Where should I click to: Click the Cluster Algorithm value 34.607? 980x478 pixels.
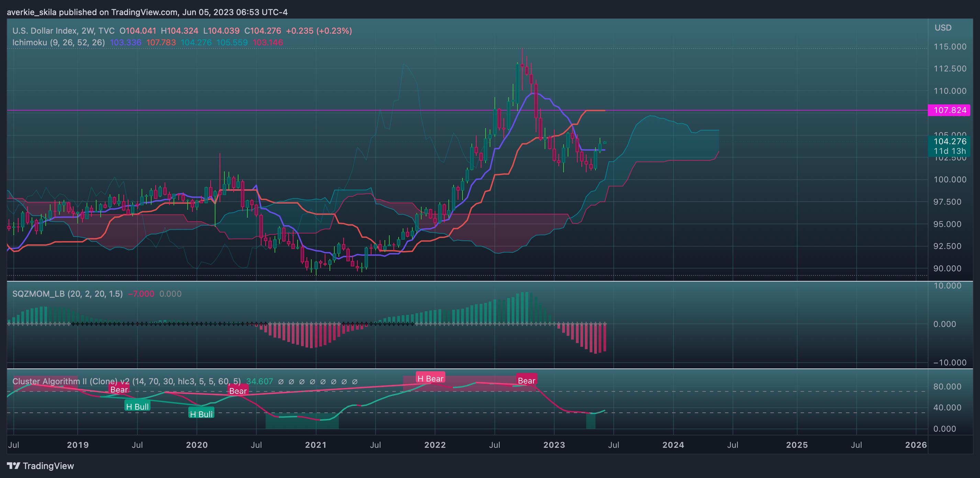tap(259, 381)
